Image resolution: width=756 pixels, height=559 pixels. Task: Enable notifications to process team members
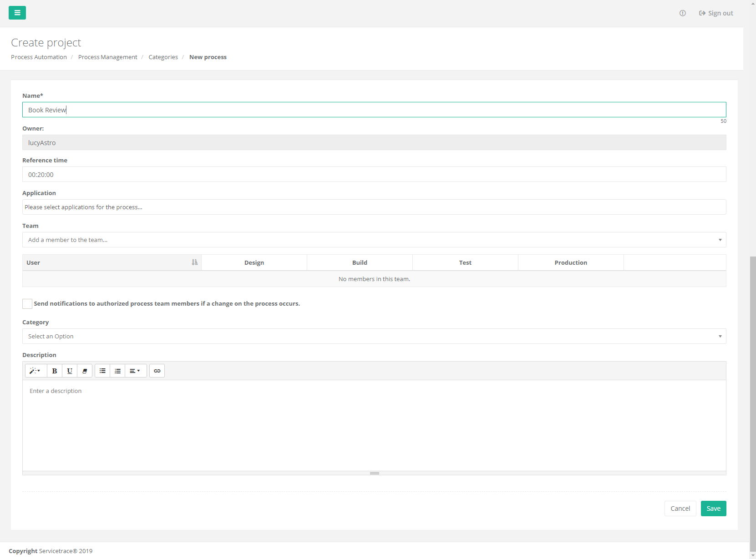coord(27,304)
